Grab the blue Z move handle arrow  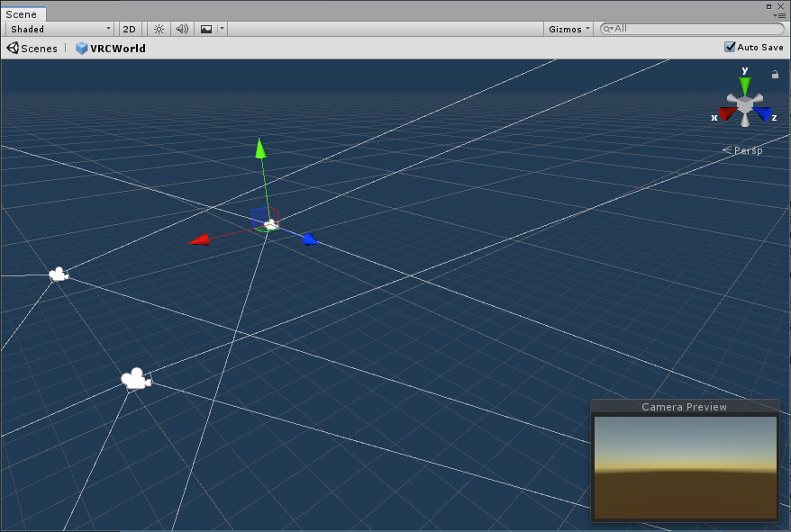pos(310,239)
